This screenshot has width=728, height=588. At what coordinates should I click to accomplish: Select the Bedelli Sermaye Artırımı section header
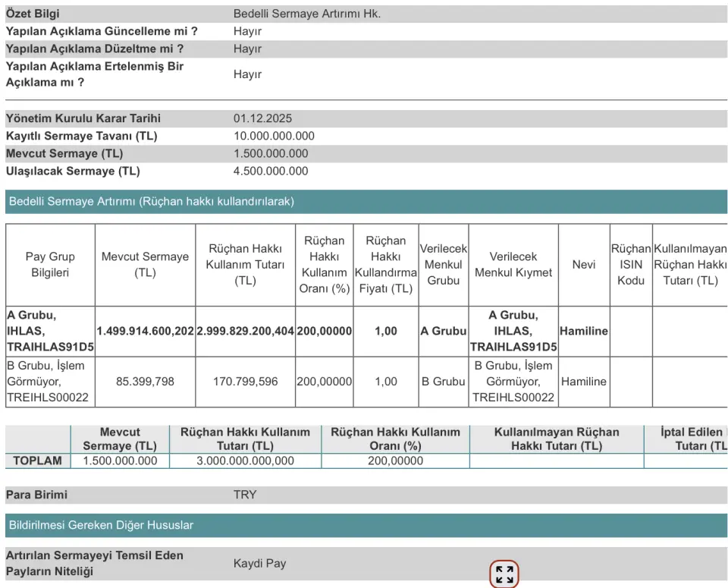[152, 201]
